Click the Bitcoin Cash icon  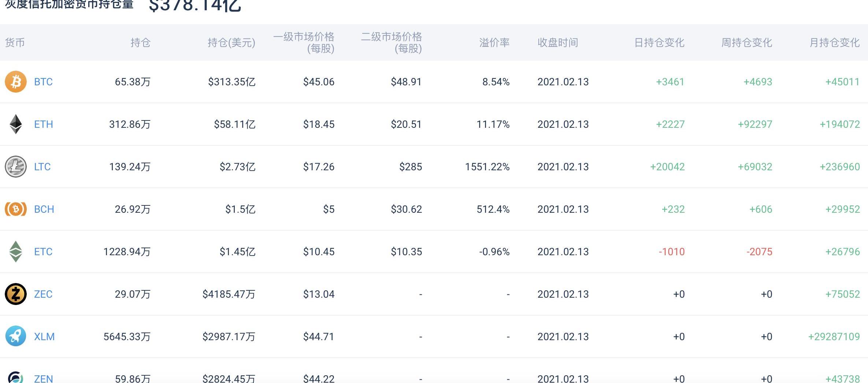tap(15, 209)
